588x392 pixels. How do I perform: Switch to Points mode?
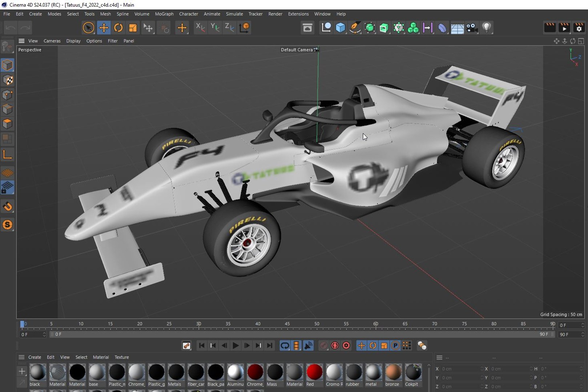[8, 95]
